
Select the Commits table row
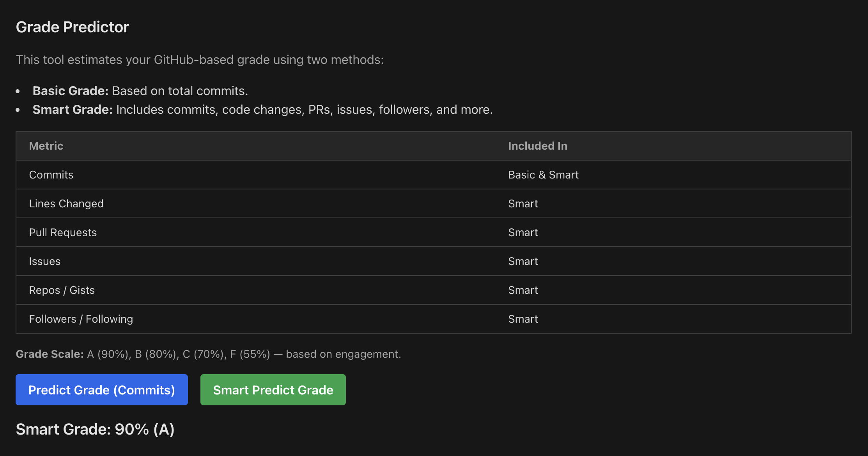[x=434, y=175]
